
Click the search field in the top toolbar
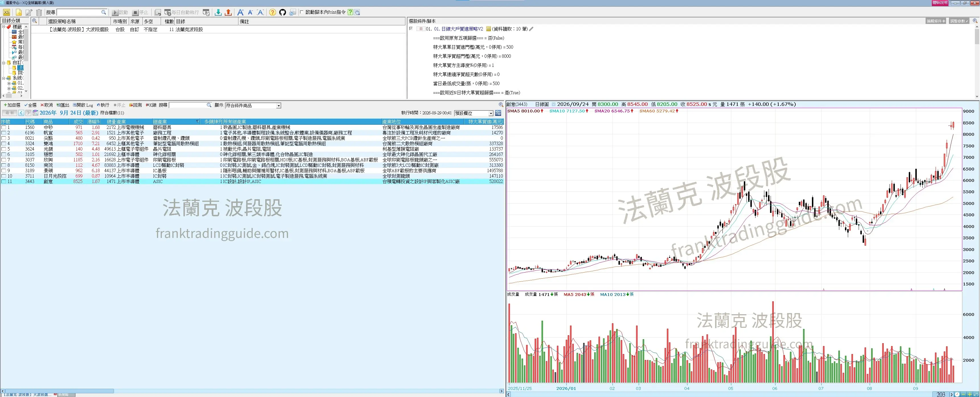point(81,12)
